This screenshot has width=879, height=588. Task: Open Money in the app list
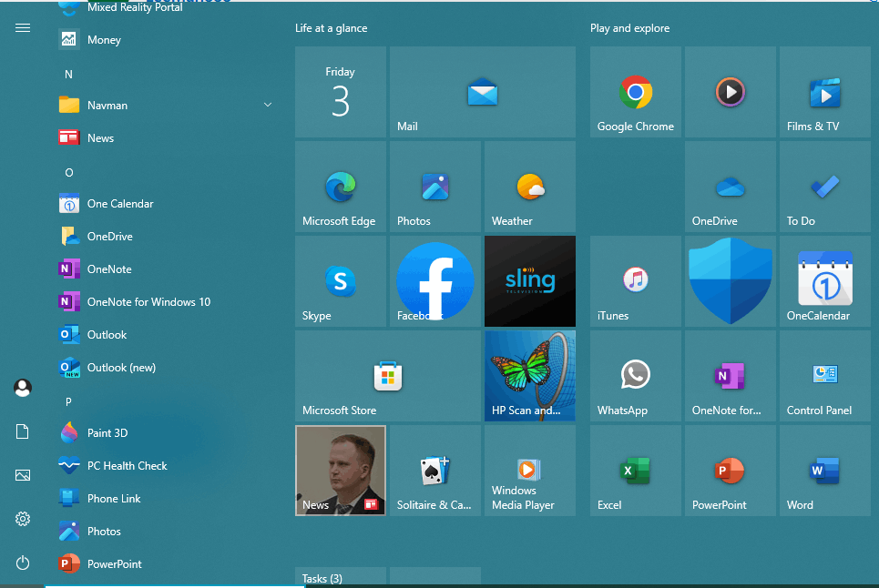click(166, 40)
